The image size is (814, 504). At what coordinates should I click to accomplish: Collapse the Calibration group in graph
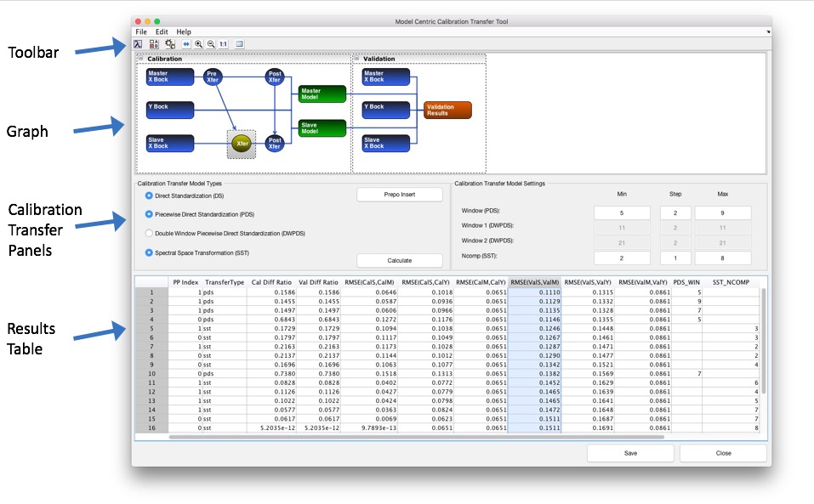tap(141, 59)
